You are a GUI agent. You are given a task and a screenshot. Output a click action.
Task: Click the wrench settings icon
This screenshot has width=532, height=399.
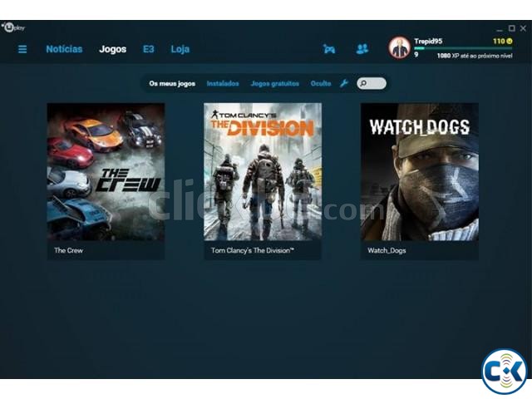[x=344, y=83]
